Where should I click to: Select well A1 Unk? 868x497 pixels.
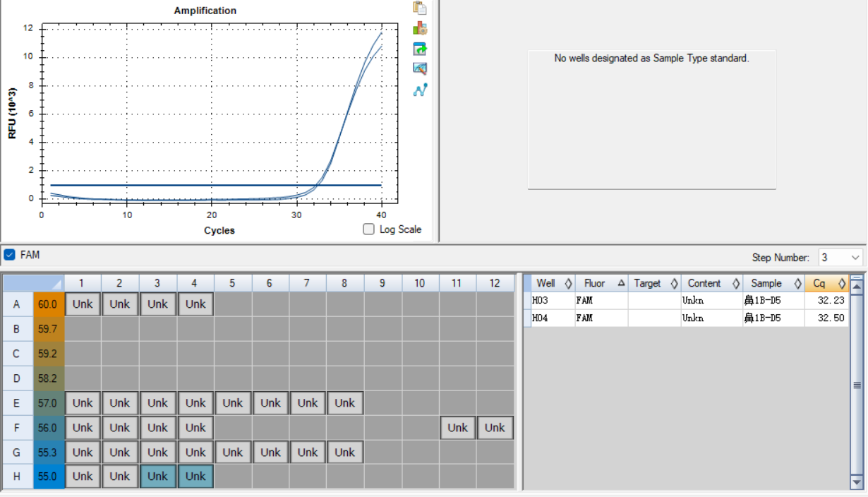point(83,304)
